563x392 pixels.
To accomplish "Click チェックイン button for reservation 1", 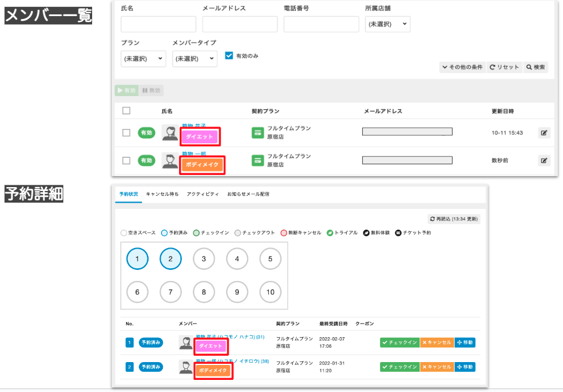I will click(399, 342).
